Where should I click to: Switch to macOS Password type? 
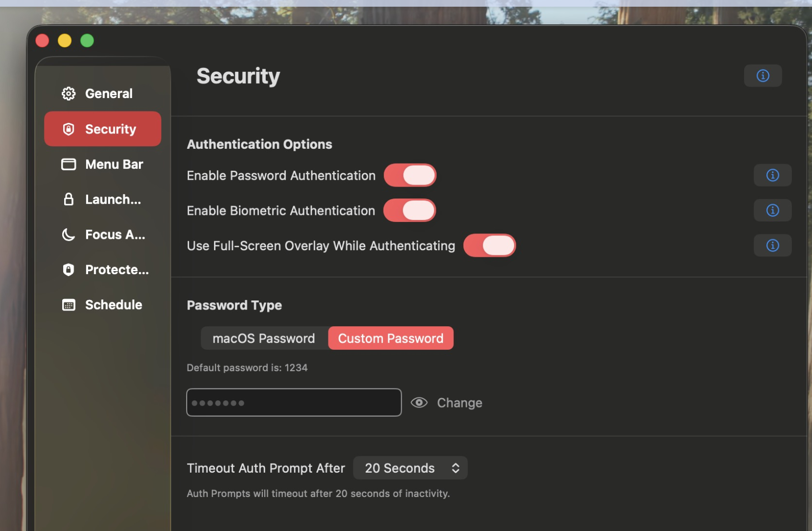tap(263, 338)
